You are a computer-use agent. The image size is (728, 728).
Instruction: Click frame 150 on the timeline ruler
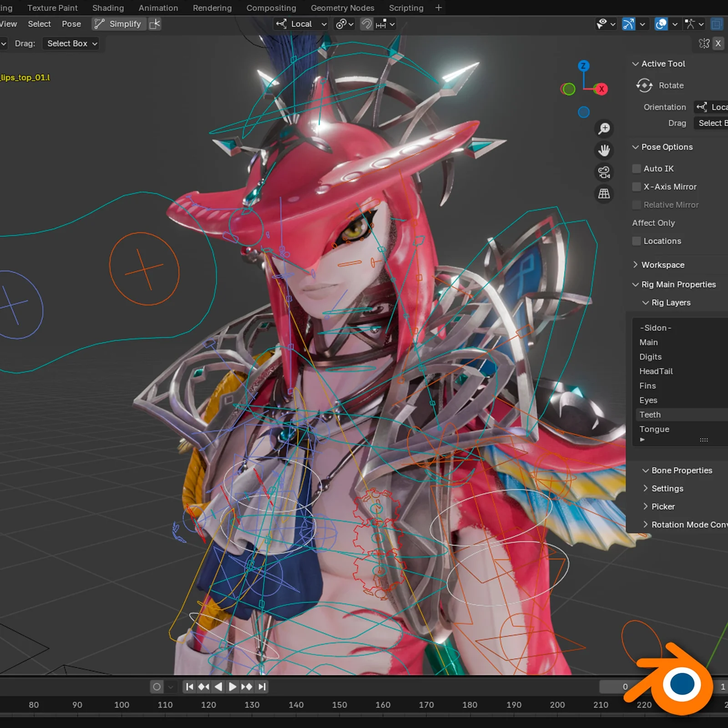339,704
